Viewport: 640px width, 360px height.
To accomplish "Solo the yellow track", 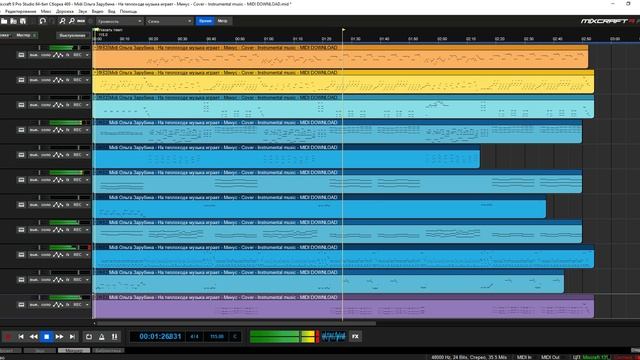I will [x=46, y=80].
